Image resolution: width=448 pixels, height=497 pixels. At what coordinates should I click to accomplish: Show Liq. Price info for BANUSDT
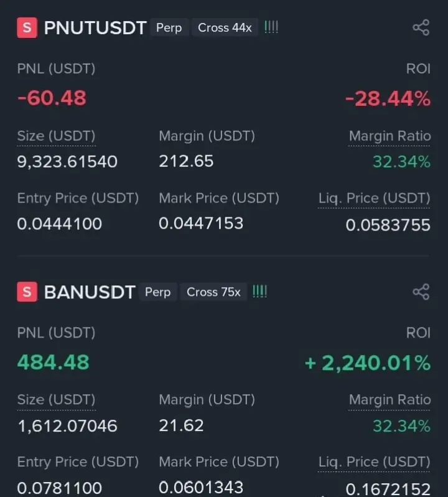coord(374,462)
